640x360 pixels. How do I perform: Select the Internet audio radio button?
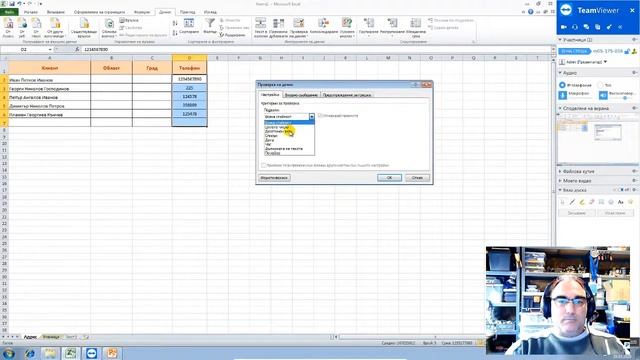point(562,85)
